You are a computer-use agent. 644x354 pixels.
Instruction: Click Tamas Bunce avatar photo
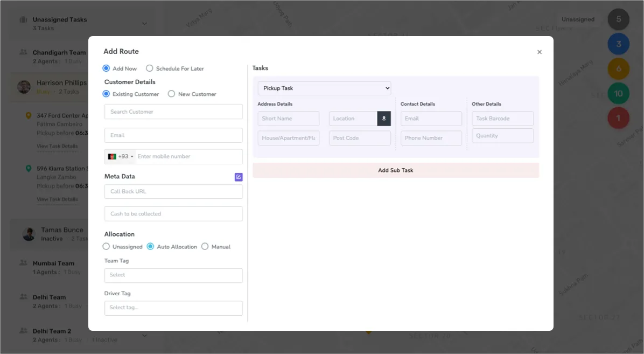pos(29,234)
